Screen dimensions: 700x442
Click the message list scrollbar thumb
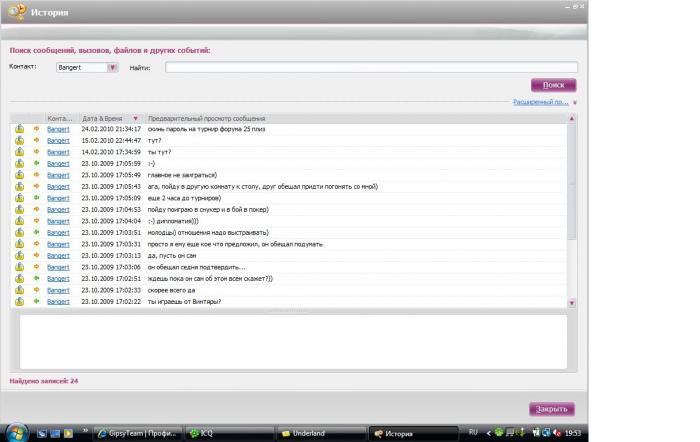[571, 182]
